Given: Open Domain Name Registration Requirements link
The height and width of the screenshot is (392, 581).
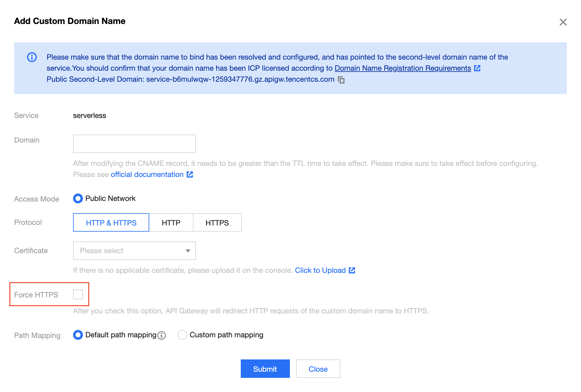Looking at the screenshot, I should (403, 68).
